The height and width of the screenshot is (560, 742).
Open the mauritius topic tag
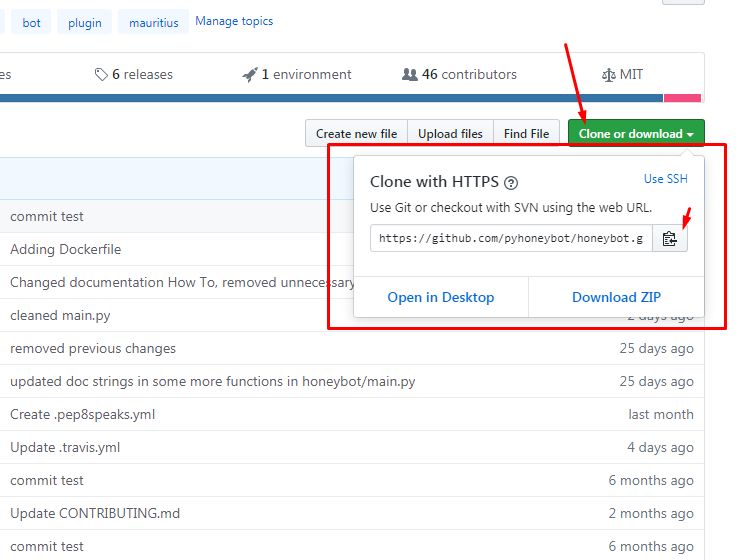click(153, 23)
